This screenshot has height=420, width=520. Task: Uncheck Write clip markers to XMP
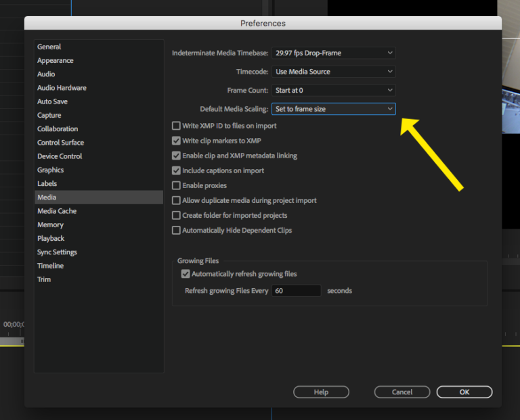[x=176, y=141]
